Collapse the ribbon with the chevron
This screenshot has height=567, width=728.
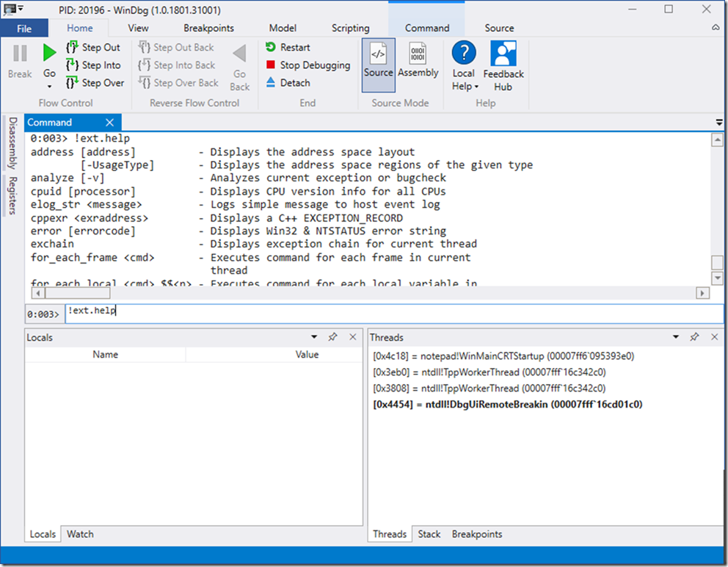(716, 28)
